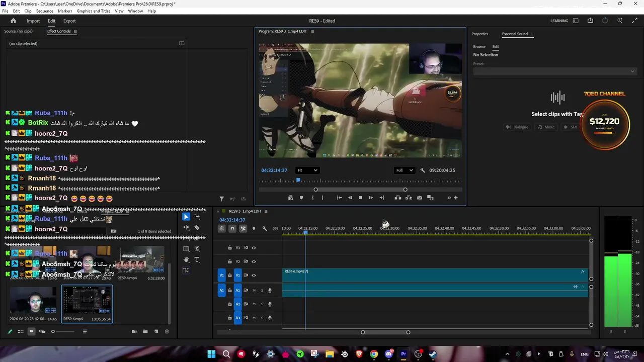Select the Track Select Forward tool

coord(197,217)
